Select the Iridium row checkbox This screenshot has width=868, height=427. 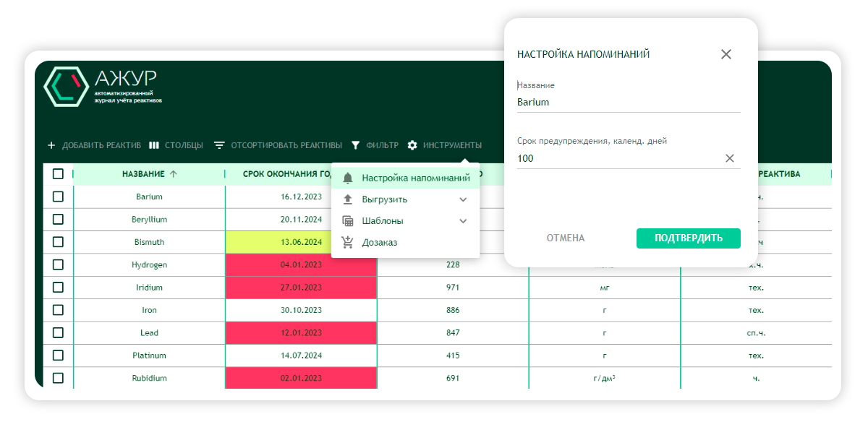coord(59,288)
